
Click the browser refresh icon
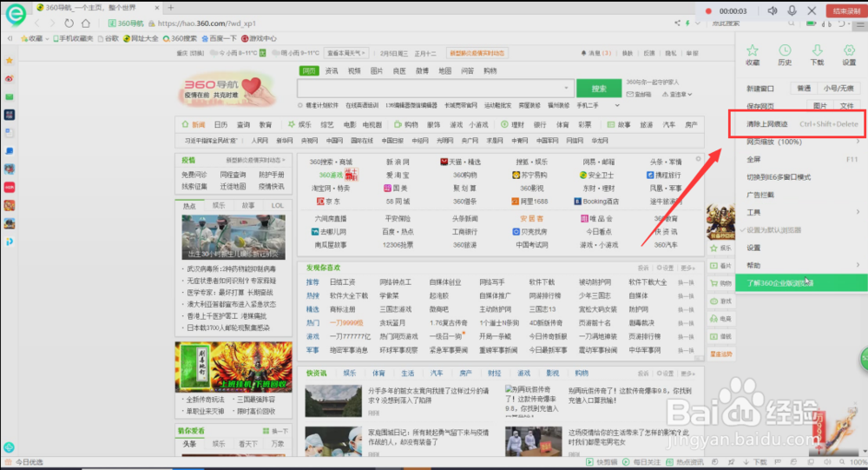(69, 23)
